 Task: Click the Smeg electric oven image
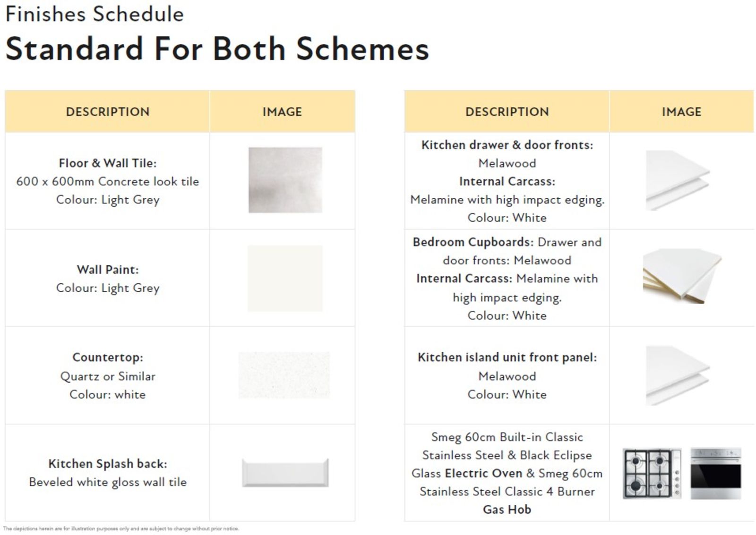[x=716, y=474]
